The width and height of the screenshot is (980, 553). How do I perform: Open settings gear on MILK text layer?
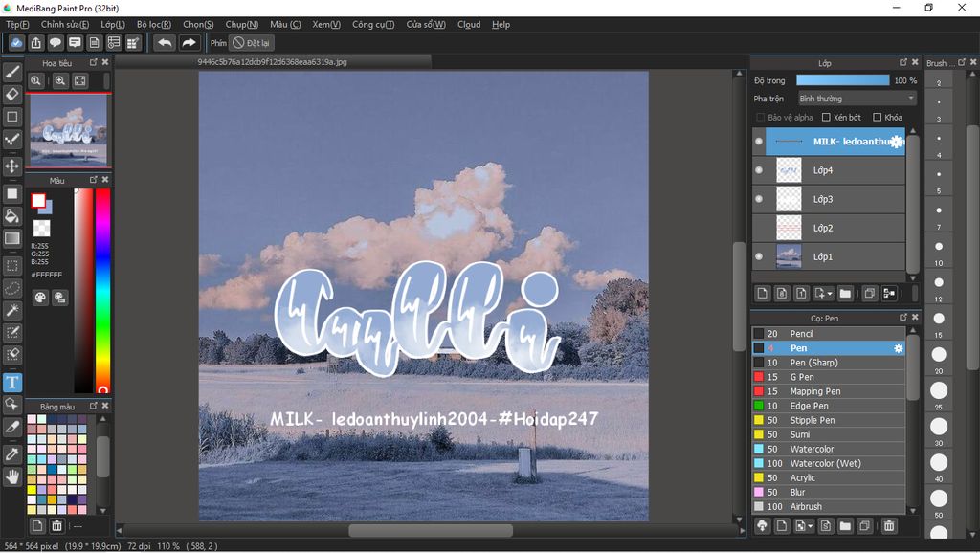[x=896, y=142]
